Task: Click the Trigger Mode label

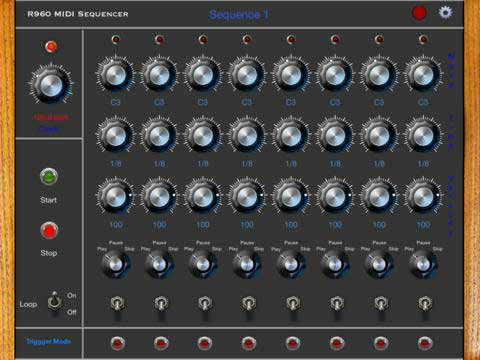Action: tap(49, 341)
